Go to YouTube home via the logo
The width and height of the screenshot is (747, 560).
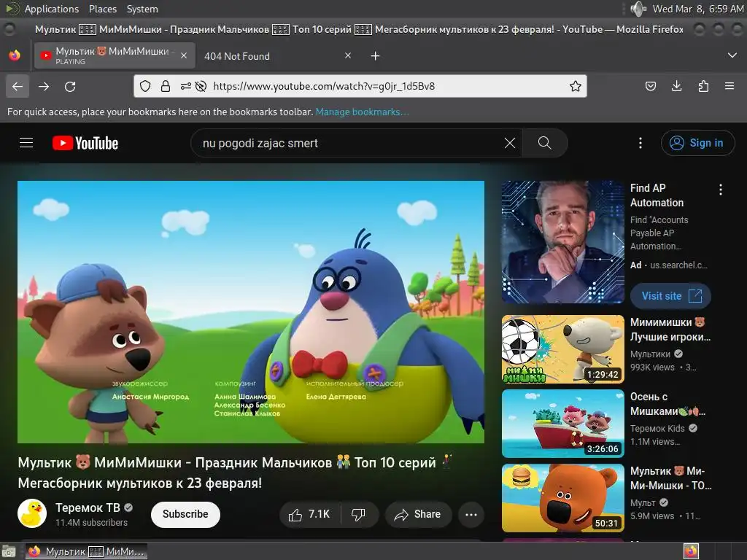85,143
